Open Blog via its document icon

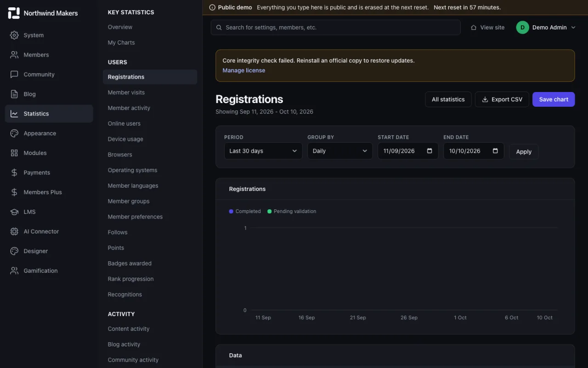(x=14, y=94)
